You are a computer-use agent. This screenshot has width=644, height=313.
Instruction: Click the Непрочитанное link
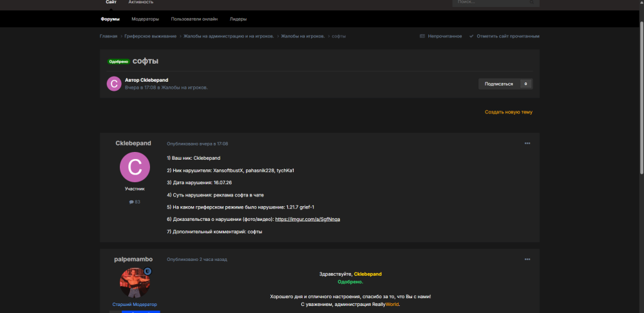[x=445, y=36]
